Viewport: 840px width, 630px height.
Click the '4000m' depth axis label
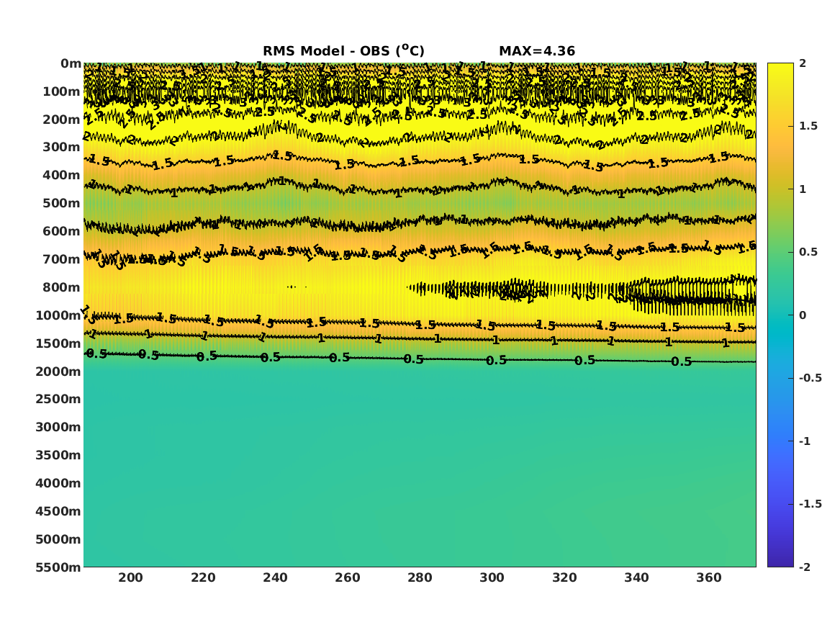click(58, 483)
